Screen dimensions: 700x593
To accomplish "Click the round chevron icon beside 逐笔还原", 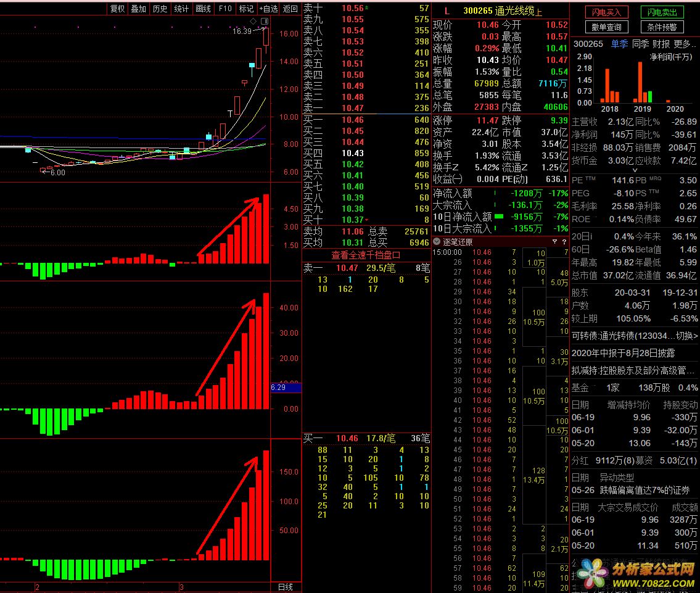I will click(x=437, y=241).
